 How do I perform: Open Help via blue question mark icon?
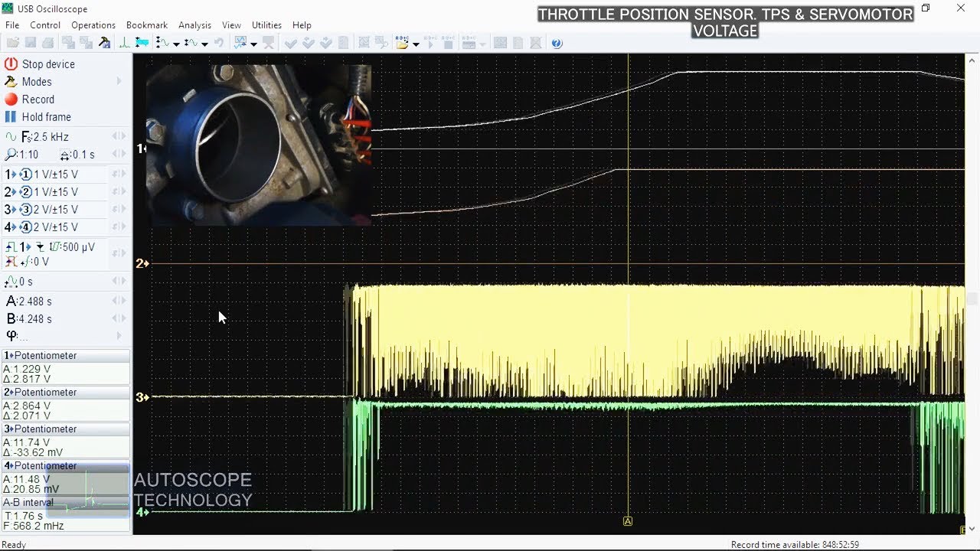click(557, 44)
